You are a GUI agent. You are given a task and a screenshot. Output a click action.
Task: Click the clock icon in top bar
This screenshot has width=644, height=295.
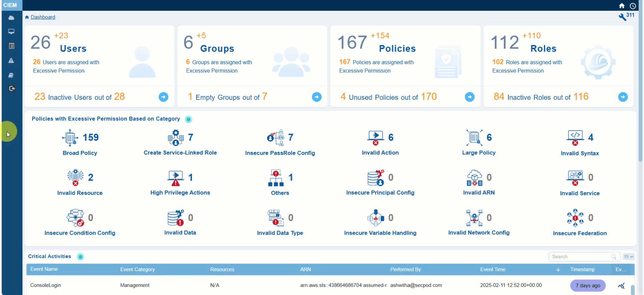633,6
